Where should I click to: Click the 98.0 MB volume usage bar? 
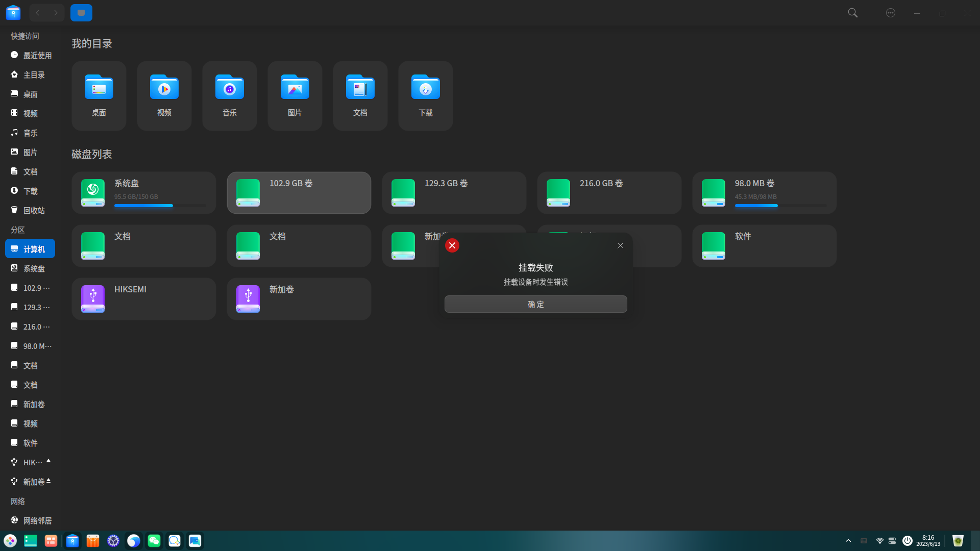(x=780, y=206)
